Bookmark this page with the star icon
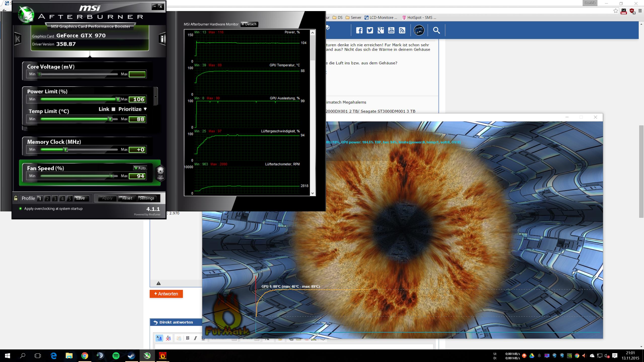The image size is (644, 362). click(616, 11)
